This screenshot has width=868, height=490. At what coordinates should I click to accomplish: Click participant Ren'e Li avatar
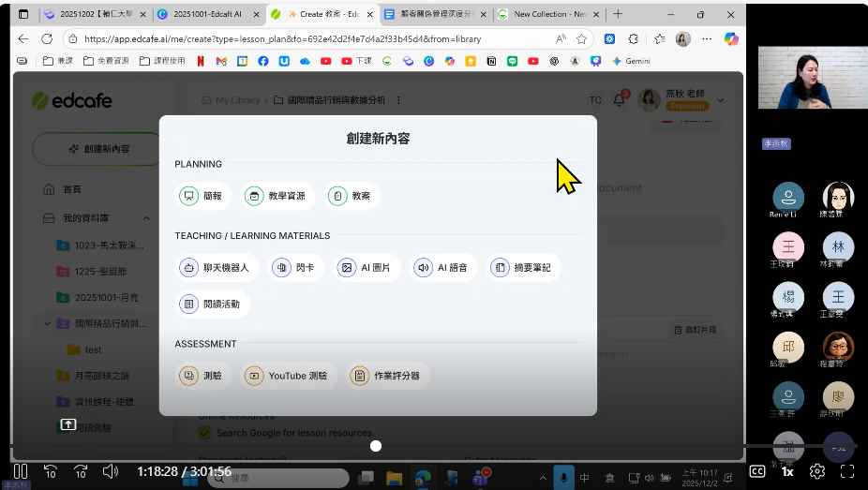(x=787, y=198)
